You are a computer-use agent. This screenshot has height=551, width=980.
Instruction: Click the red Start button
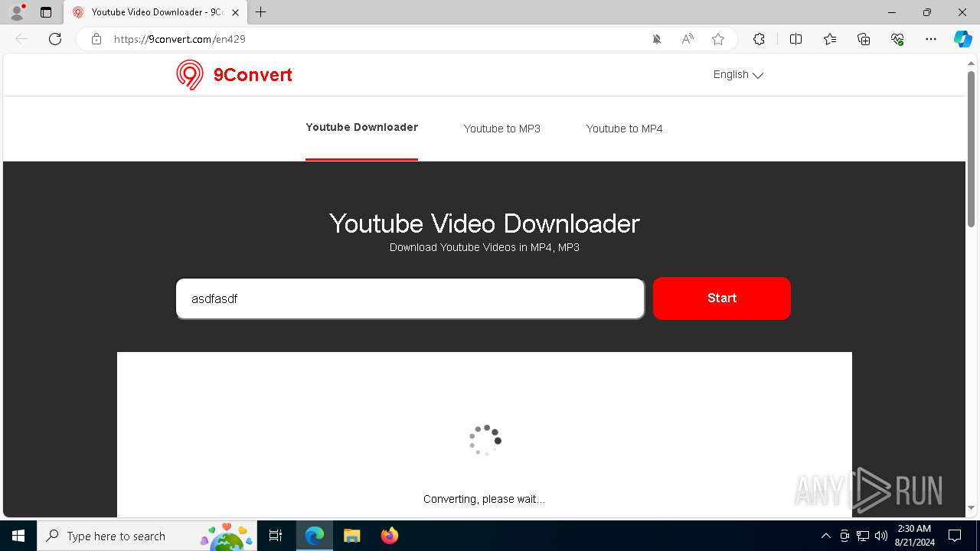pos(722,298)
